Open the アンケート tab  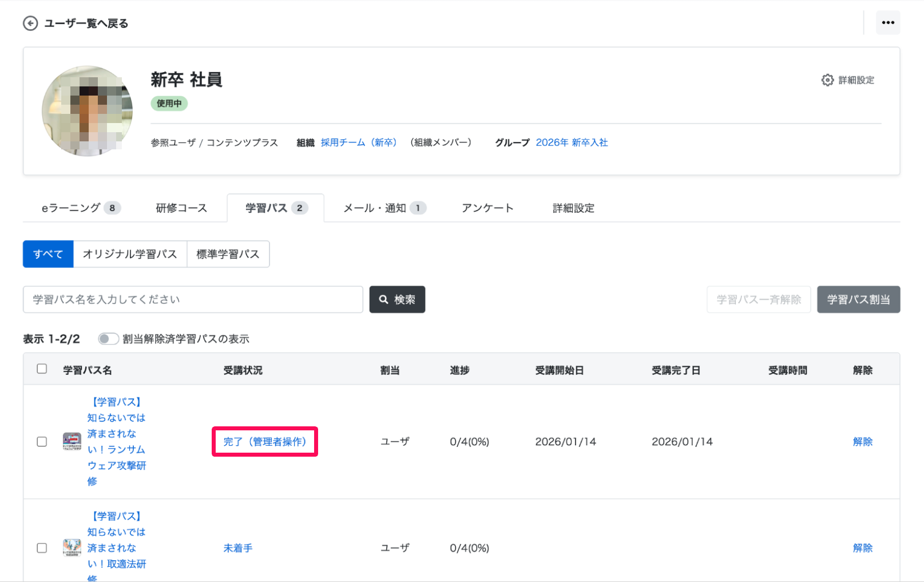(x=487, y=208)
